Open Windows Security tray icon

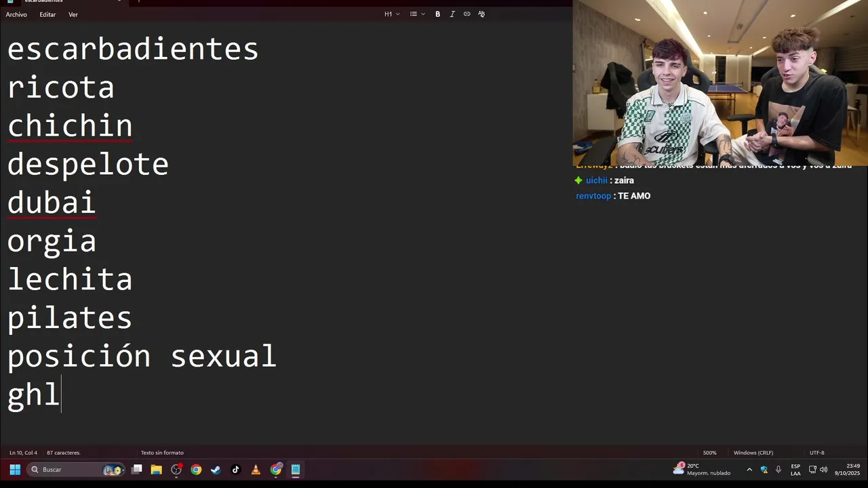764,470
